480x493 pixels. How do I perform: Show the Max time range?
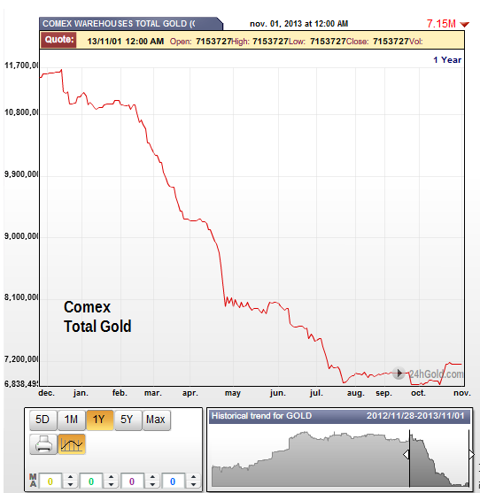[x=156, y=419]
